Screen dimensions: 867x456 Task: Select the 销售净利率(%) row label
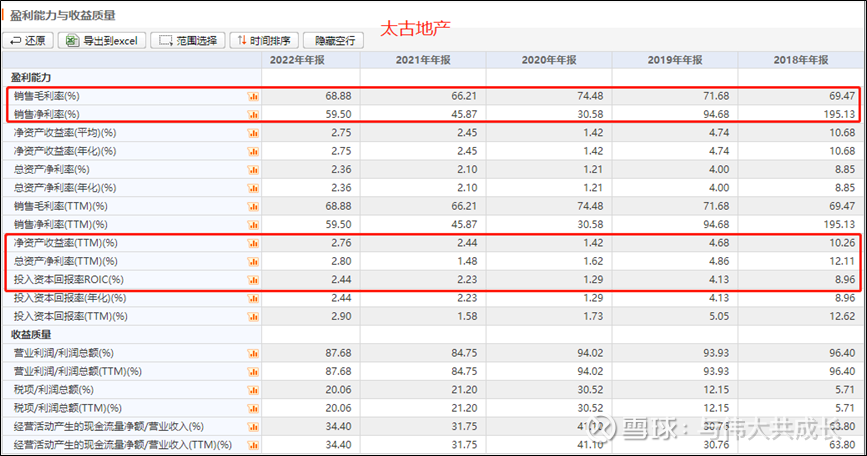pos(46,114)
